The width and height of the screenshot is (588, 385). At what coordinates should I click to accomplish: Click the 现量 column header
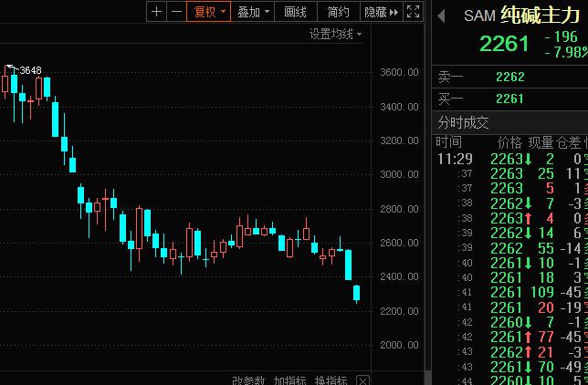tap(541, 142)
